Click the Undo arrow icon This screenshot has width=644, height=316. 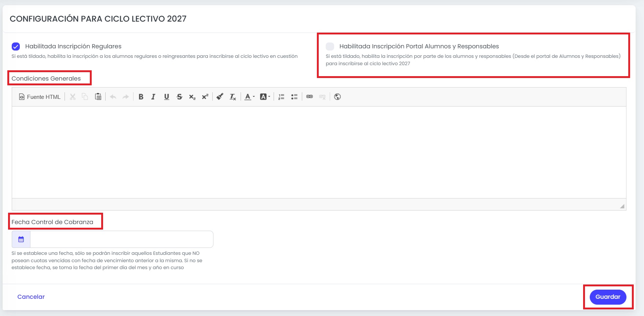tap(113, 97)
